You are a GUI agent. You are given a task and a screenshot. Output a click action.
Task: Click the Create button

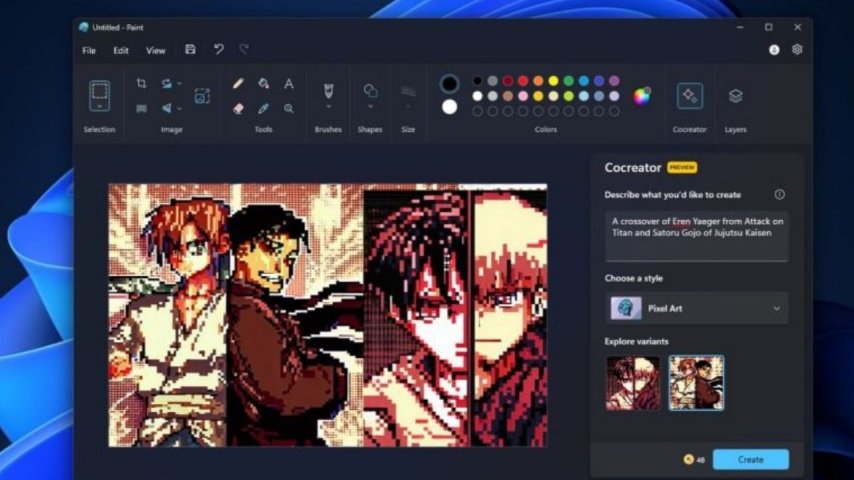751,459
